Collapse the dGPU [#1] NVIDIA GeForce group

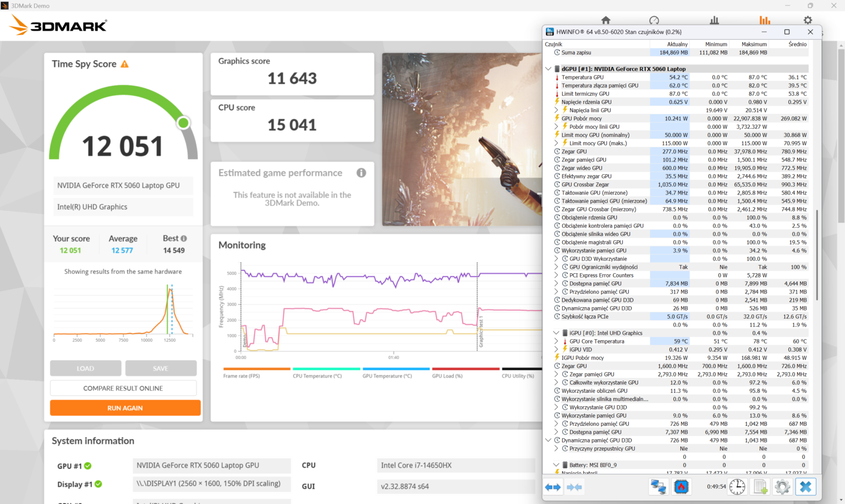click(548, 69)
